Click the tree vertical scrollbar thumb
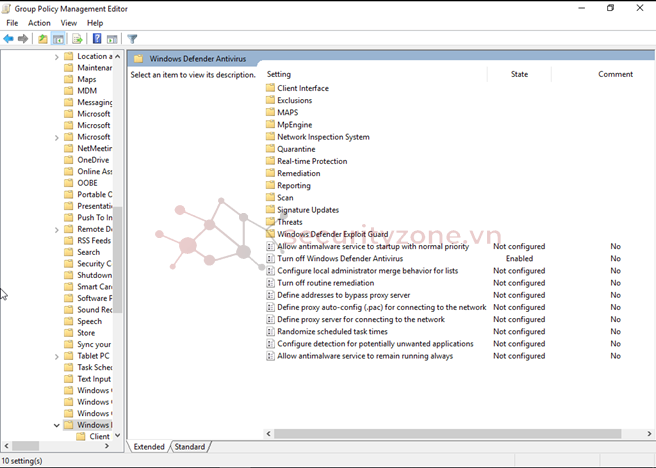656x468 pixels. (x=118, y=259)
